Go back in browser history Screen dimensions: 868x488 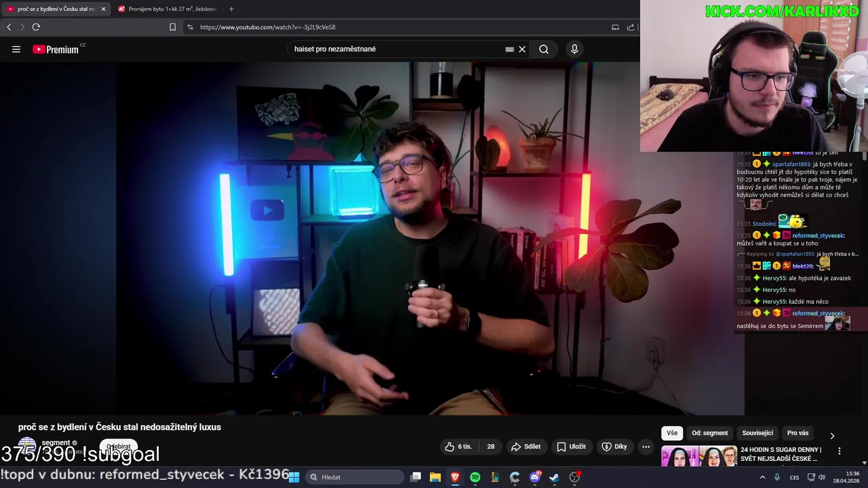pos(9,27)
